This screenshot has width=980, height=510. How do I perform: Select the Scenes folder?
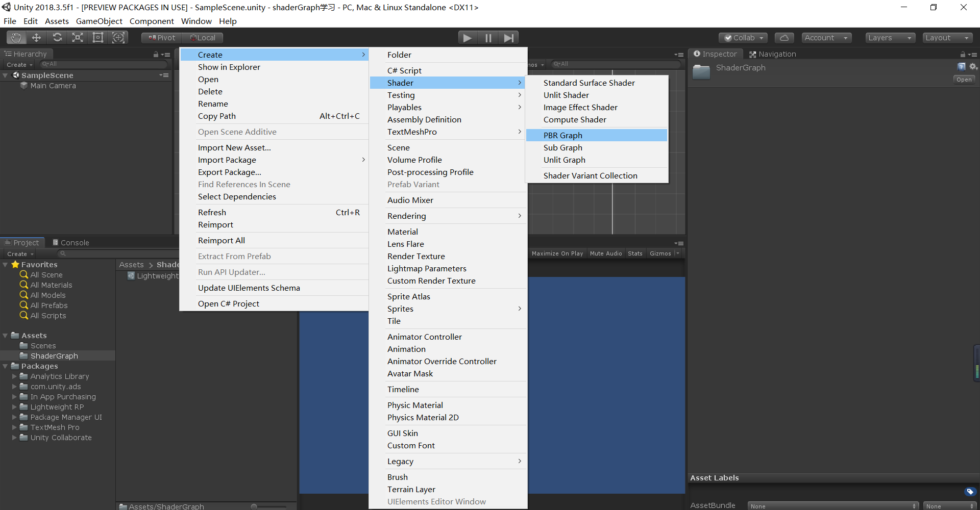[43, 346]
